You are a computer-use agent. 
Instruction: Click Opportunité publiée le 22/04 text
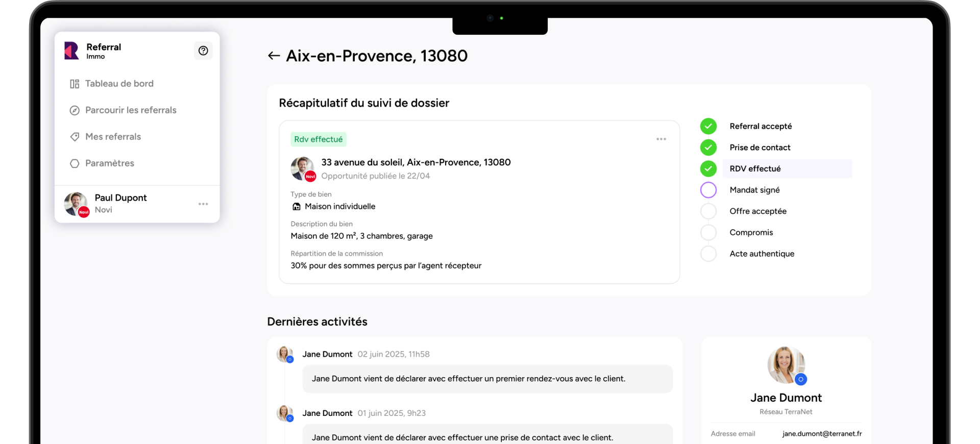[376, 176]
